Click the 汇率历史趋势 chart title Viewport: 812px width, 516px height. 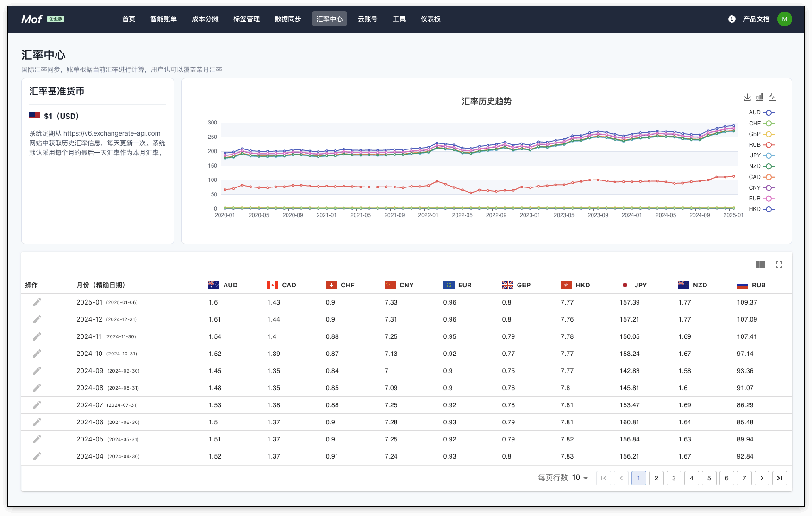pos(486,101)
